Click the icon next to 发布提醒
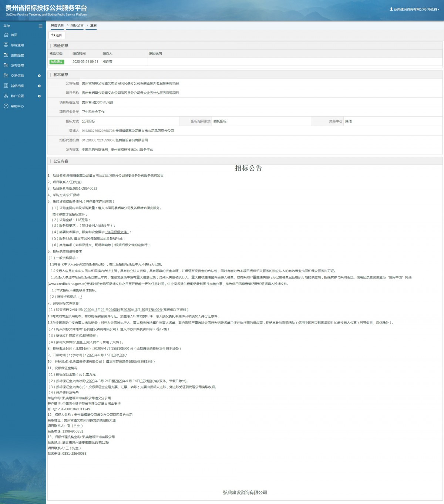This screenshot has width=444, height=504. [6, 65]
